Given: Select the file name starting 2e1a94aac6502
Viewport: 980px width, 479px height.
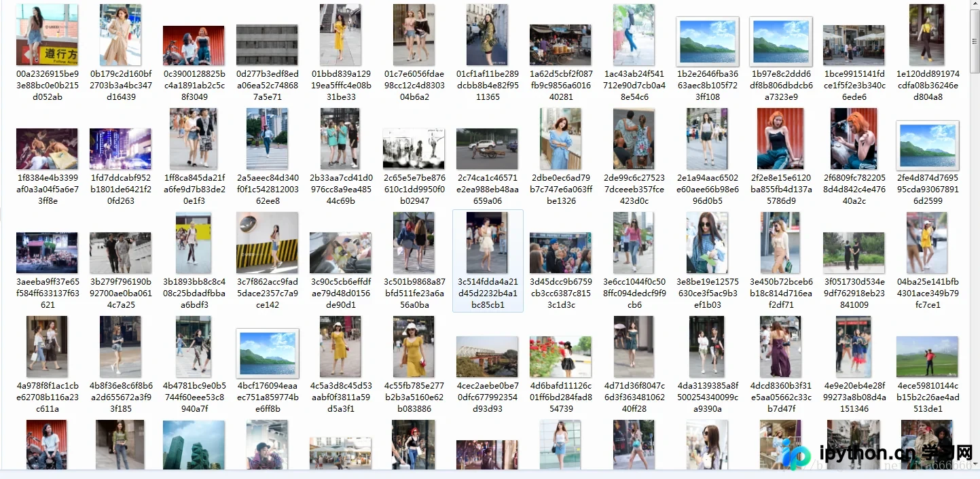Looking at the screenshot, I should [707, 190].
